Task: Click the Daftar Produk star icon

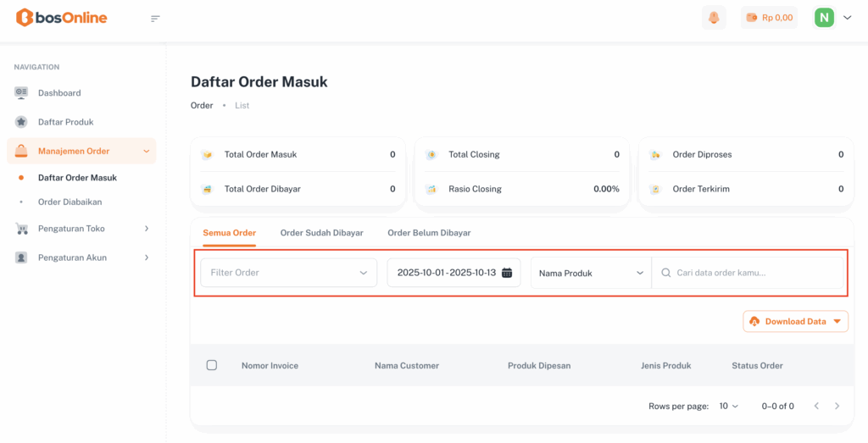Action: tap(21, 122)
